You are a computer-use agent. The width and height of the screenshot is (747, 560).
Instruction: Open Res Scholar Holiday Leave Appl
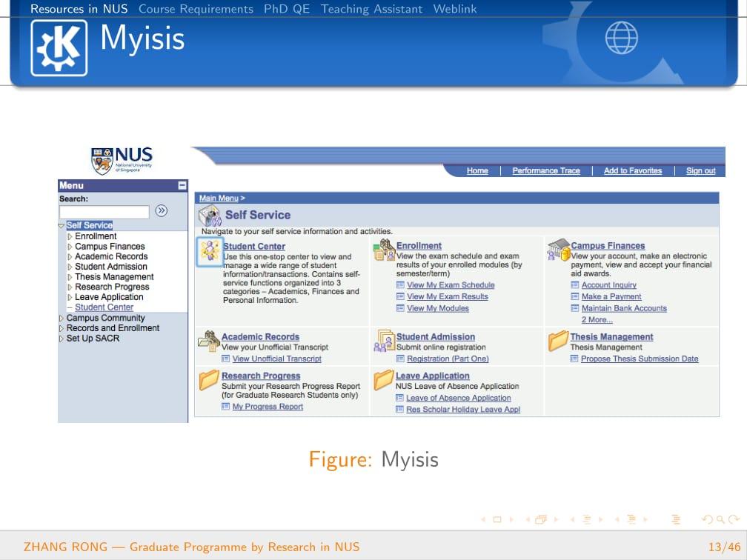[x=463, y=409]
